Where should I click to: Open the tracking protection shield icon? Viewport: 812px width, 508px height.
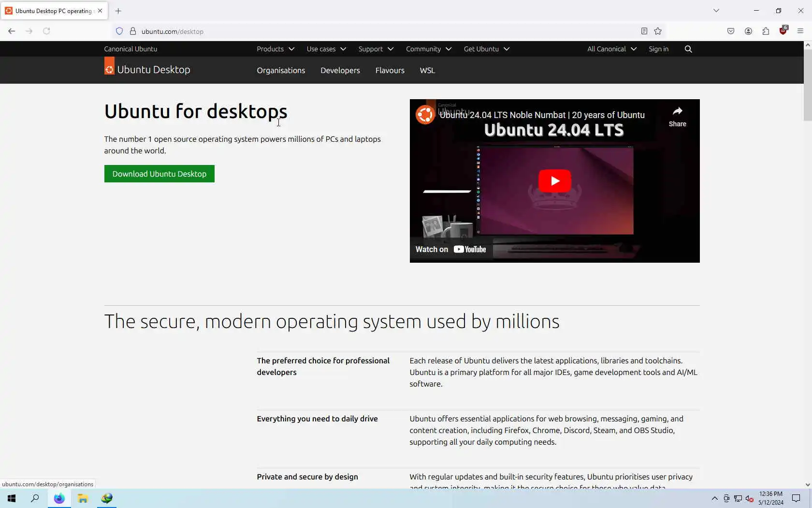(119, 31)
